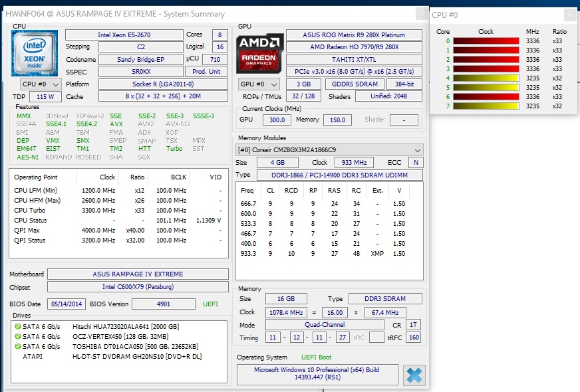Viewport: 580px width, 392px height.
Task: Click the AMD Radeon HD 7970/R9 280X field
Action: (x=354, y=47)
